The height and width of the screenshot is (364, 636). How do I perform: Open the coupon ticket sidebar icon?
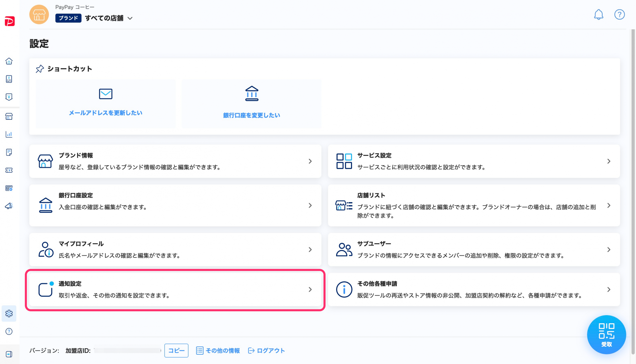(9, 170)
